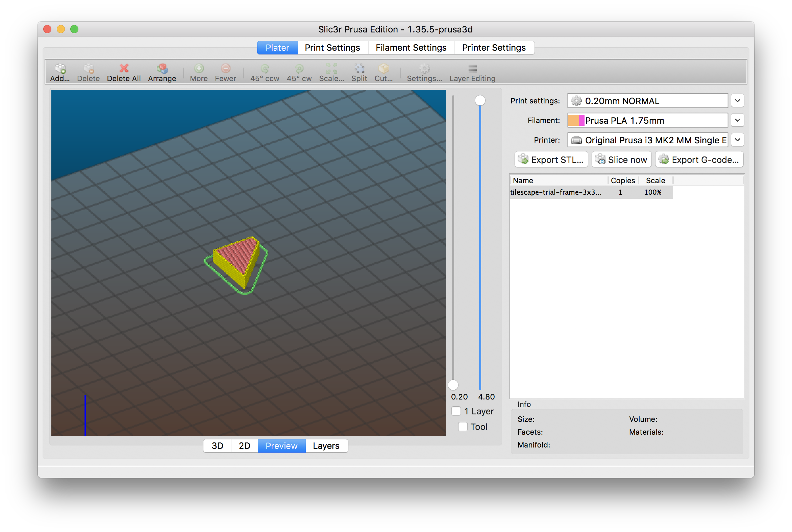Viewport: 792px width, 532px height.
Task: Rotate 45° ccw icon
Action: point(265,69)
